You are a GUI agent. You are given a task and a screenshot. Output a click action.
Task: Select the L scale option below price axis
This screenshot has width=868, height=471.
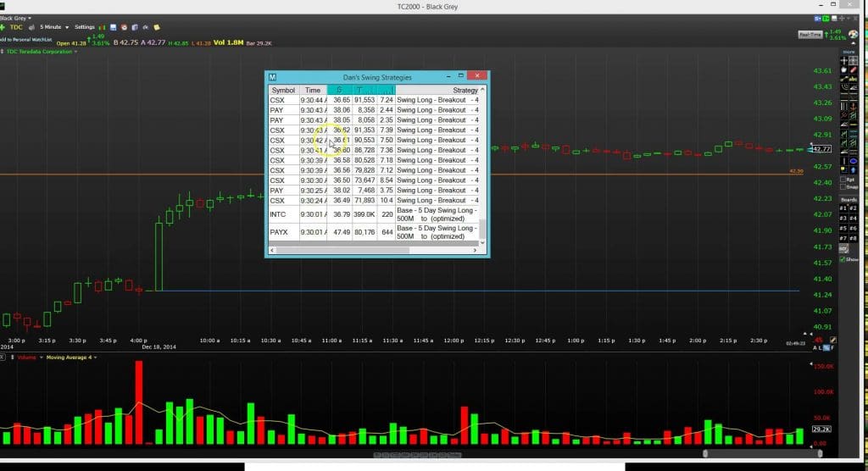[x=821, y=348]
